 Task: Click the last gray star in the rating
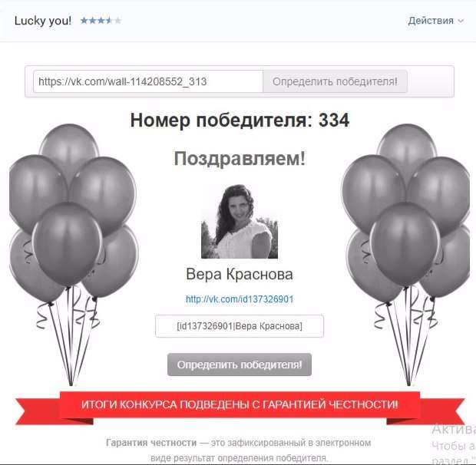[117, 21]
